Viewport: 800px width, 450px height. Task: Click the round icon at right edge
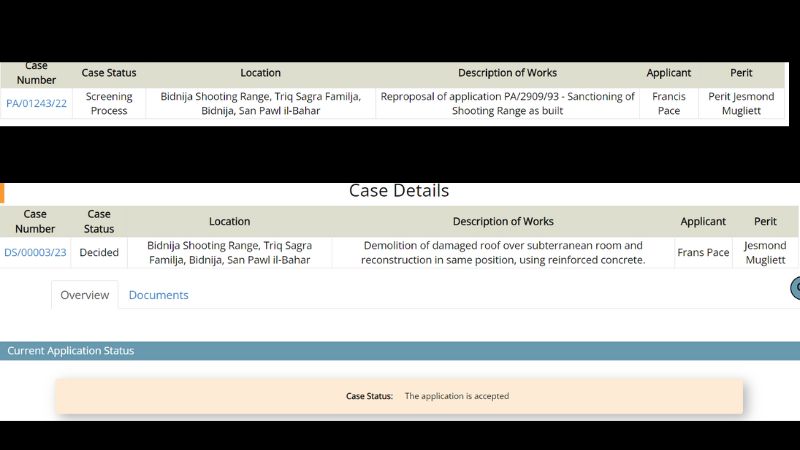[795, 288]
